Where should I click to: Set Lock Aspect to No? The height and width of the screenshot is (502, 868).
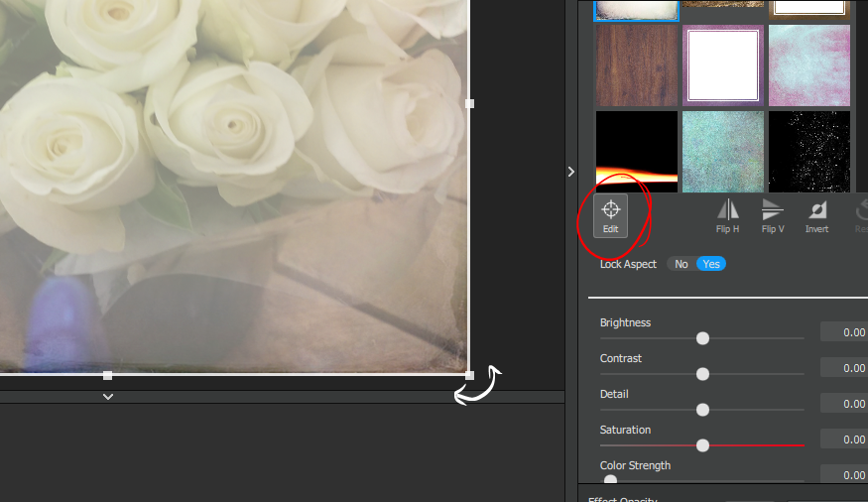(681, 264)
